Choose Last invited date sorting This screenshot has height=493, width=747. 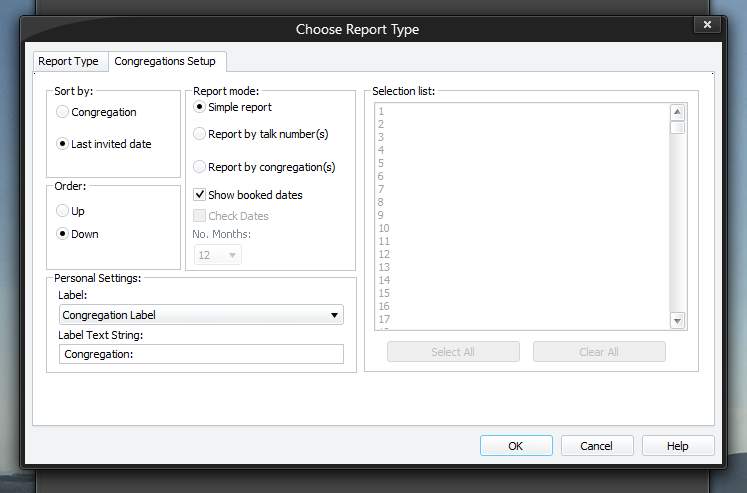(64, 144)
